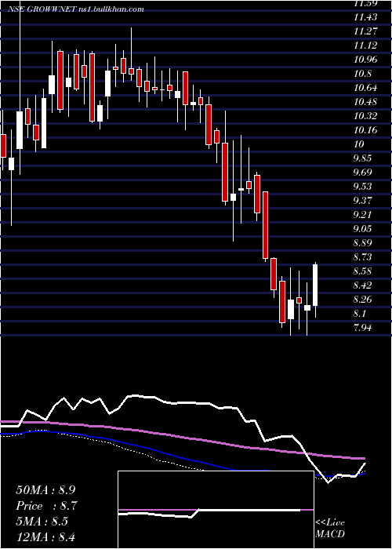
Task: Click the 10.32 price axis label
Action: [x=365, y=116]
